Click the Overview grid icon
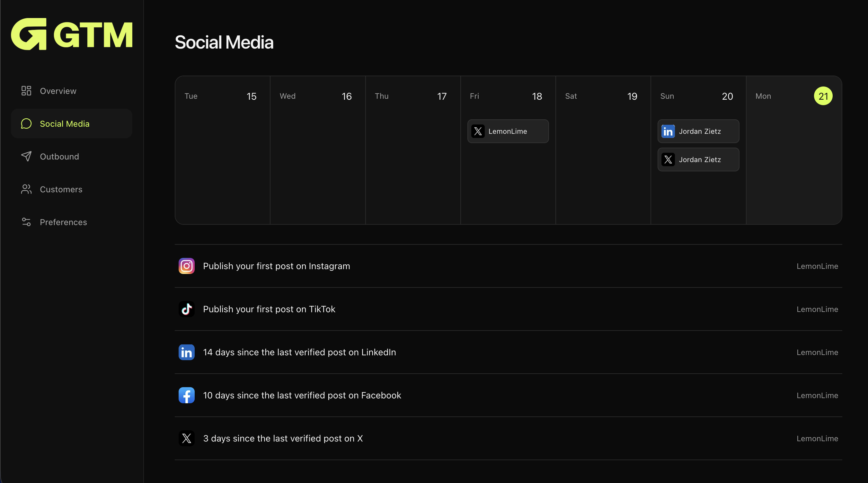 click(26, 91)
